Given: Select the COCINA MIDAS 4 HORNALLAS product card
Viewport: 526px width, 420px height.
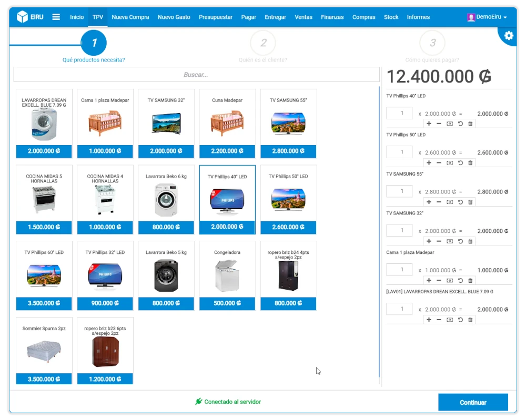Looking at the screenshot, I should (x=105, y=199).
